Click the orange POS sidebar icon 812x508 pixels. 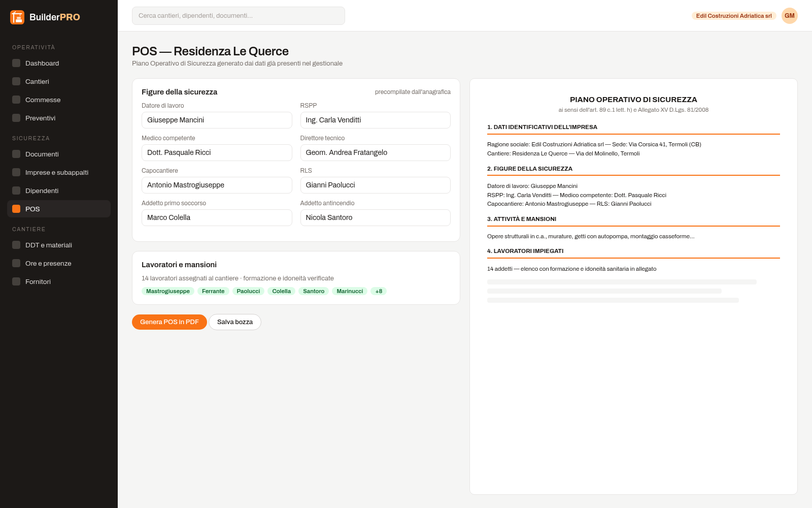(x=16, y=209)
